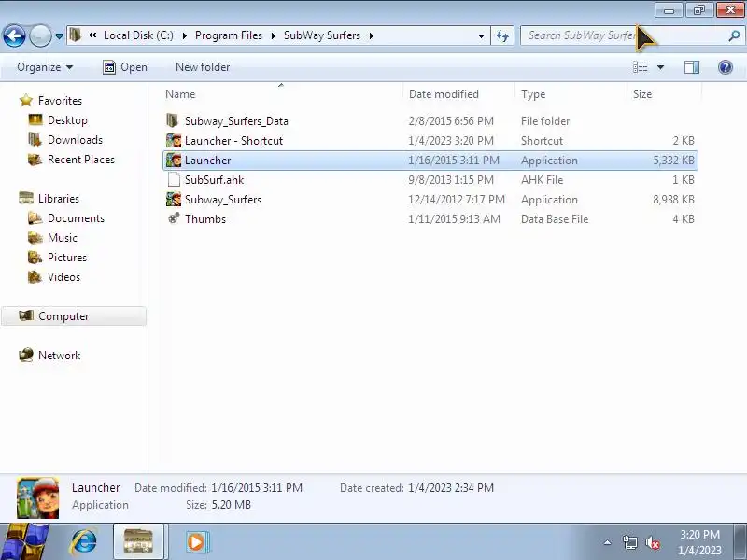This screenshot has width=747, height=560.
Task: Change your view icon button
Action: click(x=641, y=67)
